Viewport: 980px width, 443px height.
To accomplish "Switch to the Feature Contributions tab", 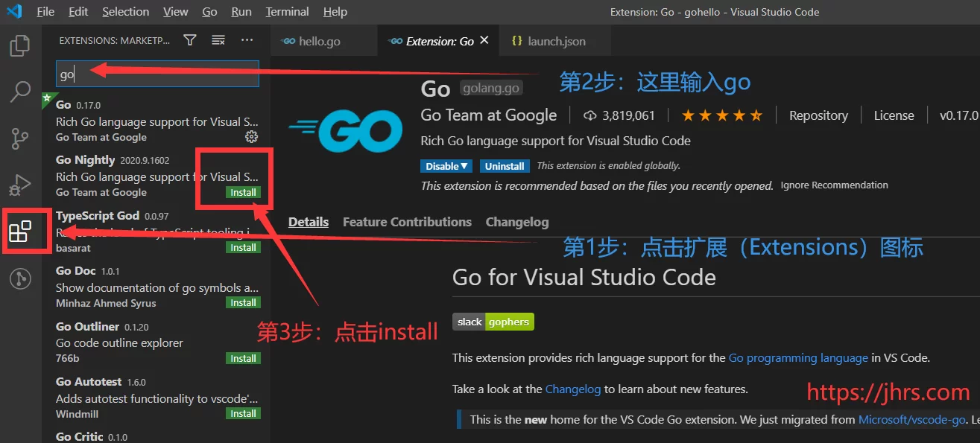I will [406, 221].
